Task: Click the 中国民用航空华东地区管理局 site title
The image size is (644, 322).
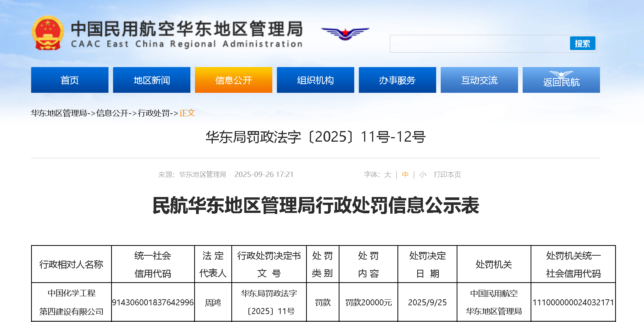Action: [x=187, y=29]
